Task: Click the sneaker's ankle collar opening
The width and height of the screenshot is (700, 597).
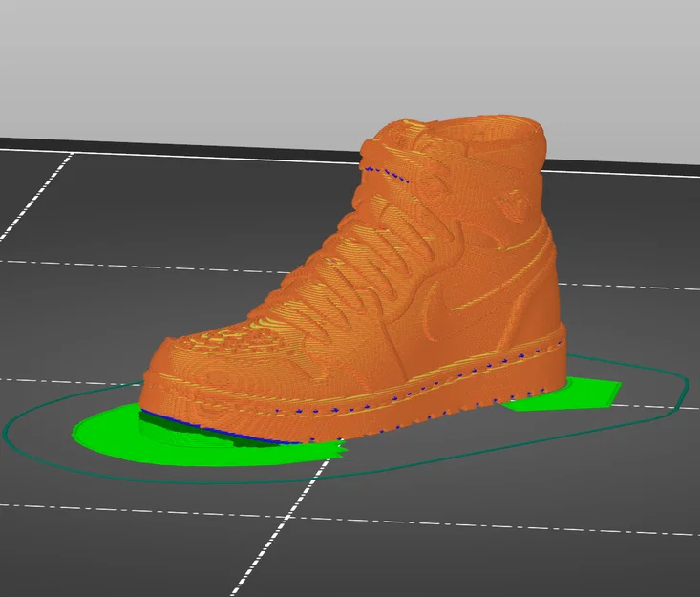Action: [484, 130]
